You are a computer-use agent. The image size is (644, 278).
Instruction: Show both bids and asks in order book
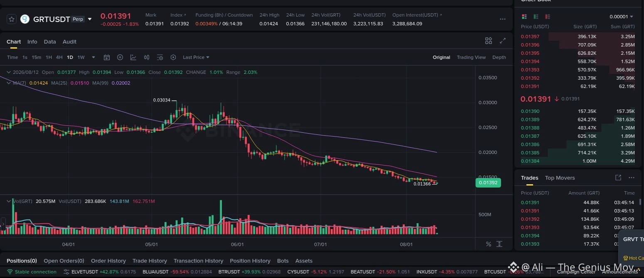pyautogui.click(x=524, y=17)
